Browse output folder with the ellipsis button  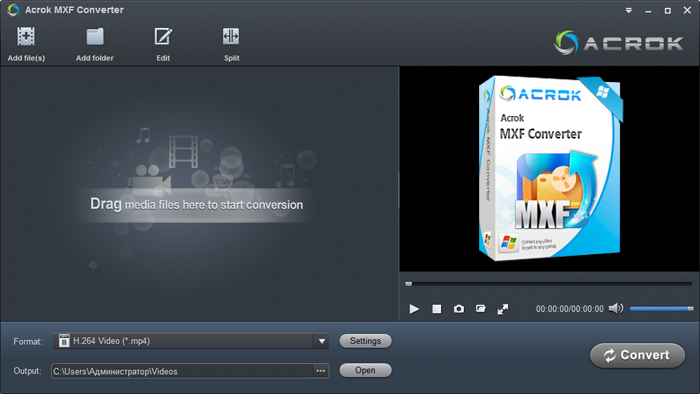[321, 371]
